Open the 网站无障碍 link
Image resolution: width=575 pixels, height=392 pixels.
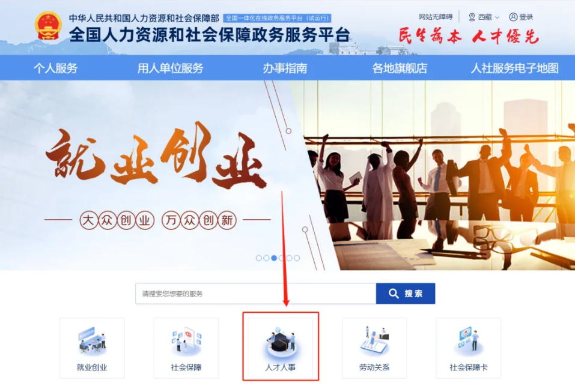(436, 17)
